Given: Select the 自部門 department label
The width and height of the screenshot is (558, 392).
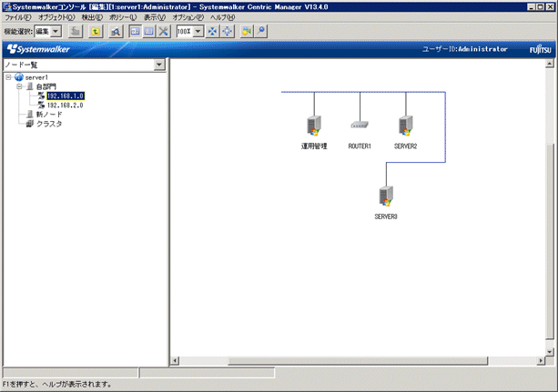Looking at the screenshot, I should point(46,86).
